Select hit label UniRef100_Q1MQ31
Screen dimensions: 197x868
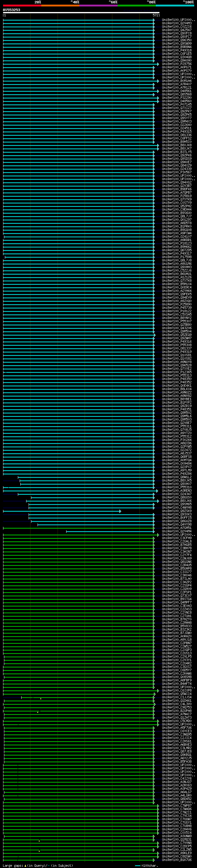coord(177,839)
